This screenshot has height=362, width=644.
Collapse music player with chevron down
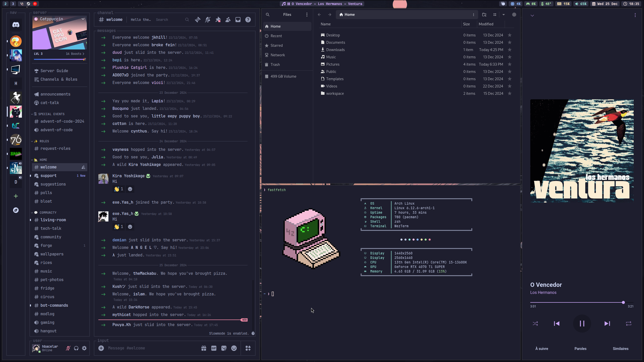coord(532,16)
